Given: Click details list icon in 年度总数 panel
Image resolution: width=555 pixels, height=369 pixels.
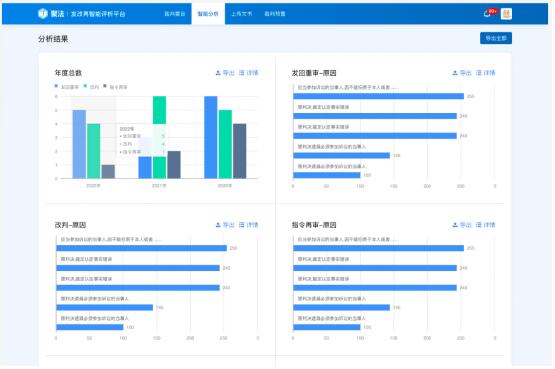Looking at the screenshot, I should [241, 73].
